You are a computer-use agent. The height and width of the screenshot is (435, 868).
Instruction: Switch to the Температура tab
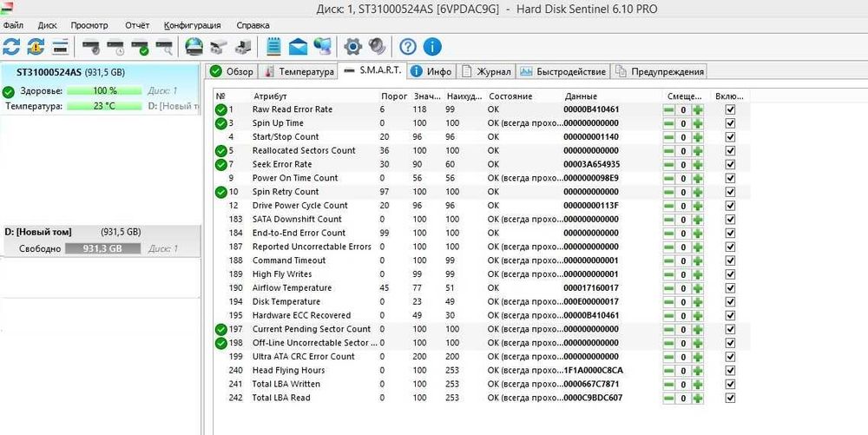pos(299,71)
